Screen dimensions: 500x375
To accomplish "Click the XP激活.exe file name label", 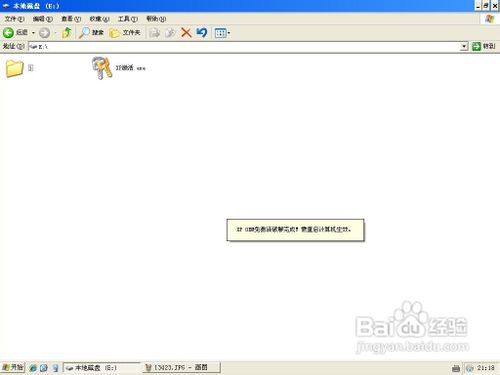I will pyautogui.click(x=130, y=68).
